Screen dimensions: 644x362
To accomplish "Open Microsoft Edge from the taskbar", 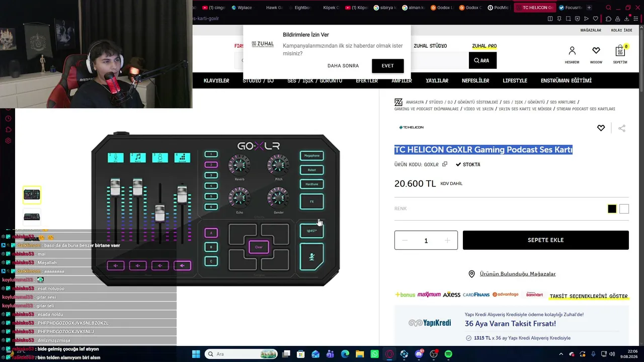I will (x=345, y=354).
